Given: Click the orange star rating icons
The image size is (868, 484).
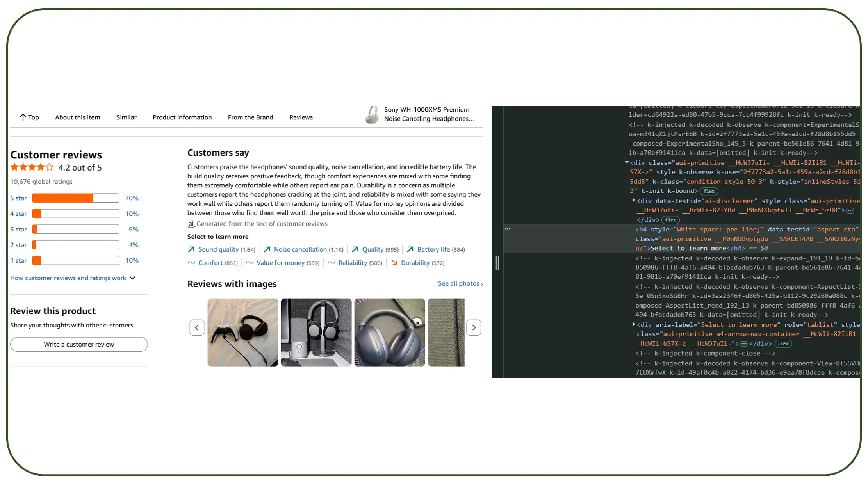Looking at the screenshot, I should [x=32, y=167].
